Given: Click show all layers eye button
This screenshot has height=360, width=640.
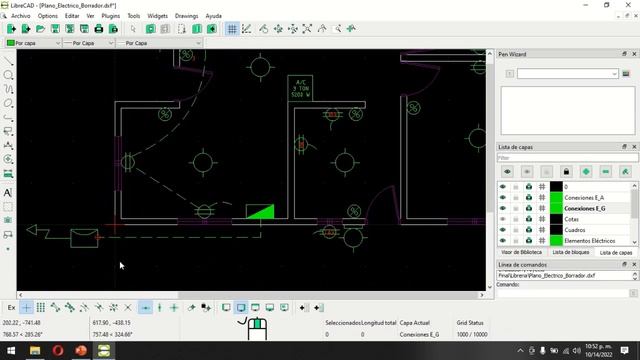Looking at the screenshot, I should pos(507,172).
